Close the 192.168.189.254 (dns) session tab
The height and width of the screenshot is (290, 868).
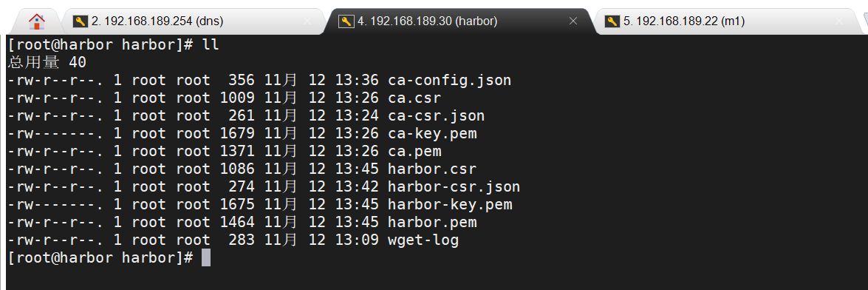tap(308, 21)
